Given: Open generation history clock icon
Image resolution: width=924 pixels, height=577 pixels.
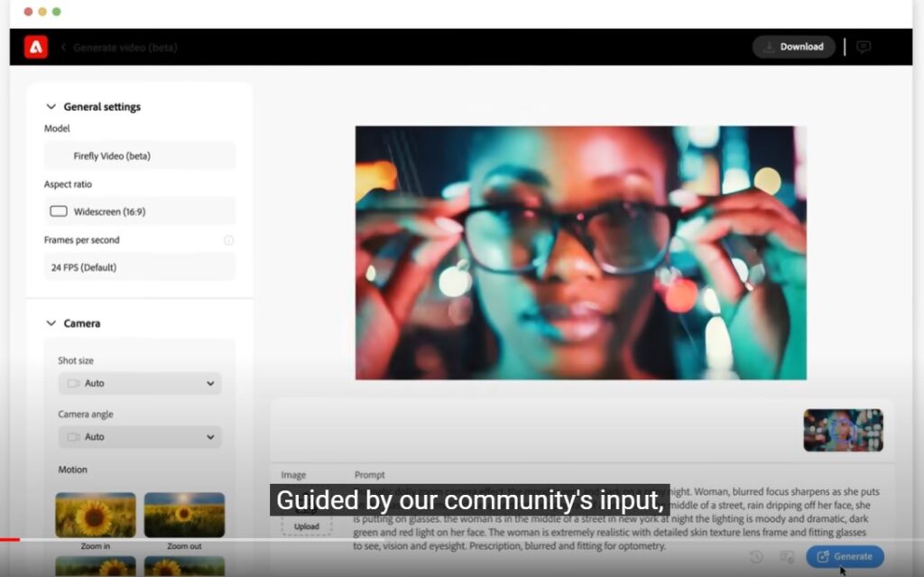Looking at the screenshot, I should click(x=756, y=557).
